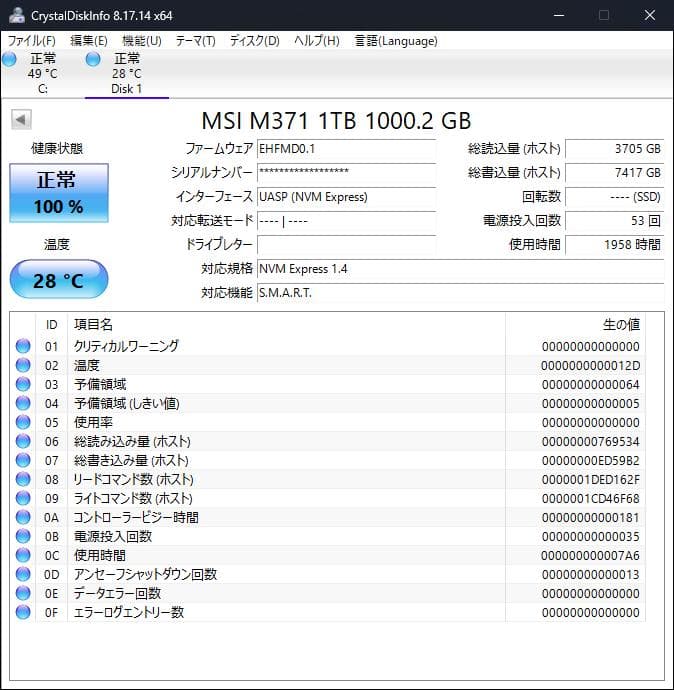Click the ID column header
Screen dimensions: 674x690
51,325
